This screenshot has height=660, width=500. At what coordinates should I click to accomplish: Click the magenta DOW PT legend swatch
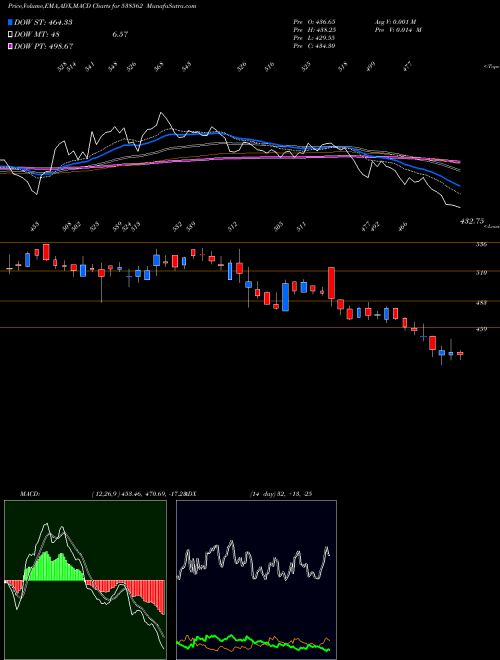click(10, 46)
